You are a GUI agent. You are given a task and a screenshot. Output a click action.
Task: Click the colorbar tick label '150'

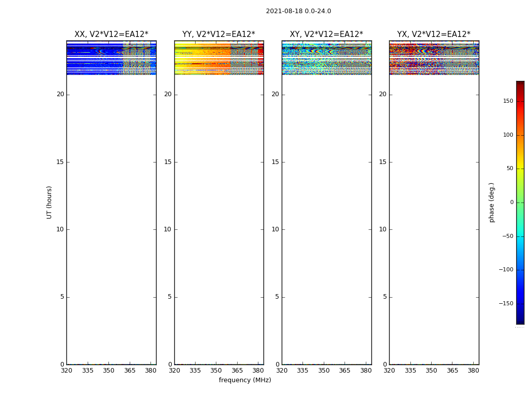point(508,101)
